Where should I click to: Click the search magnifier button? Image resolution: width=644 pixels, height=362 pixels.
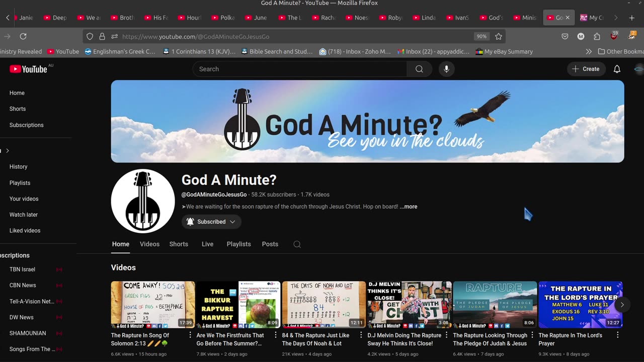pyautogui.click(x=419, y=69)
